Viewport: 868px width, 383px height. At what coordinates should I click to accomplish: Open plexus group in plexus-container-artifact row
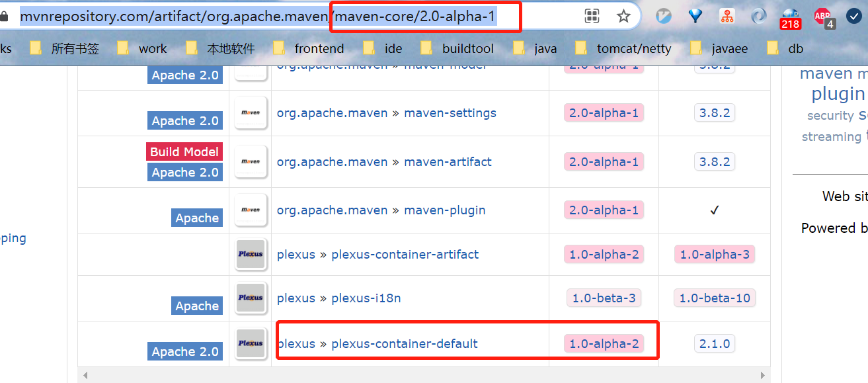point(296,254)
